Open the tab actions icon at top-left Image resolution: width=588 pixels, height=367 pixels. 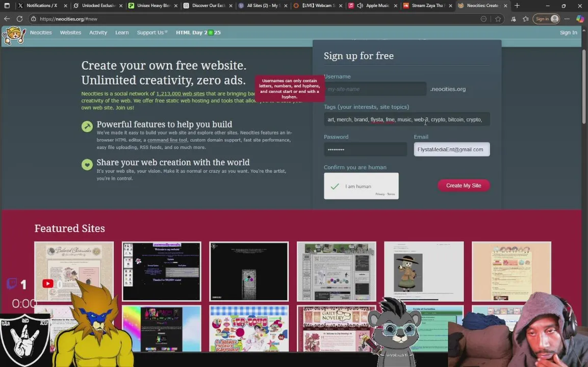coord(7,6)
